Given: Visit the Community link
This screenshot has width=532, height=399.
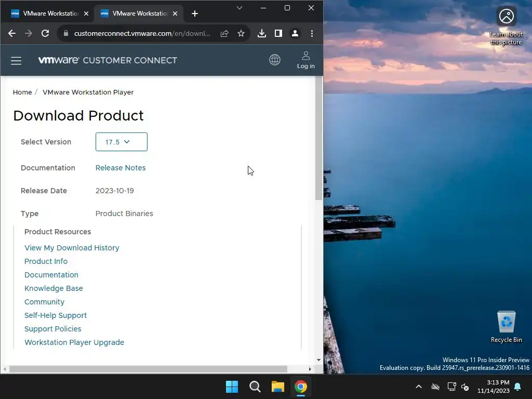Looking at the screenshot, I should (44, 302).
